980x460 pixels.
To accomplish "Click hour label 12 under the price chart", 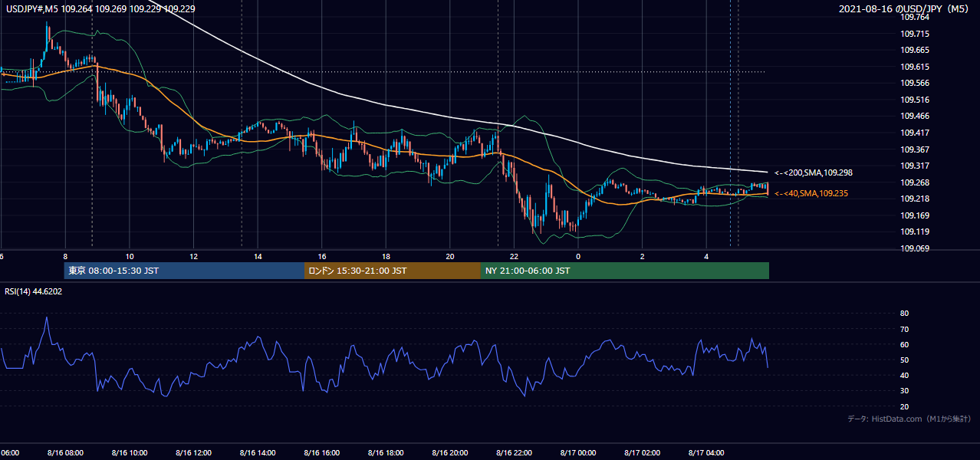I will [x=194, y=257].
